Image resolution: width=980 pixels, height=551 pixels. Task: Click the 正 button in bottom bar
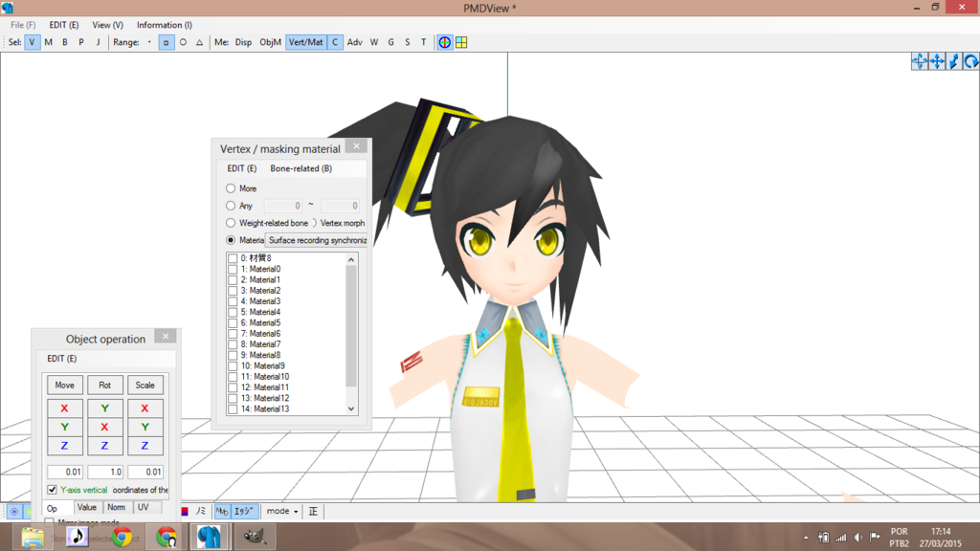point(313,511)
